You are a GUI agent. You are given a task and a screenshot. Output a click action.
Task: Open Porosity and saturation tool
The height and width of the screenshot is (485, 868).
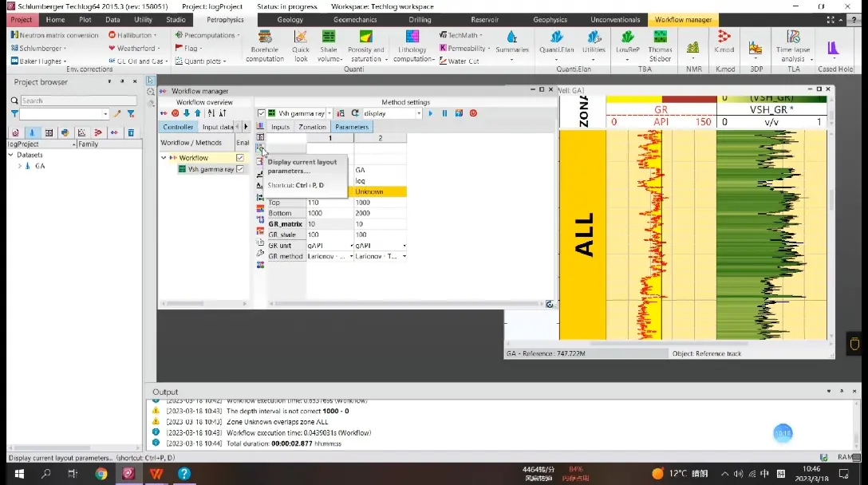click(x=366, y=46)
